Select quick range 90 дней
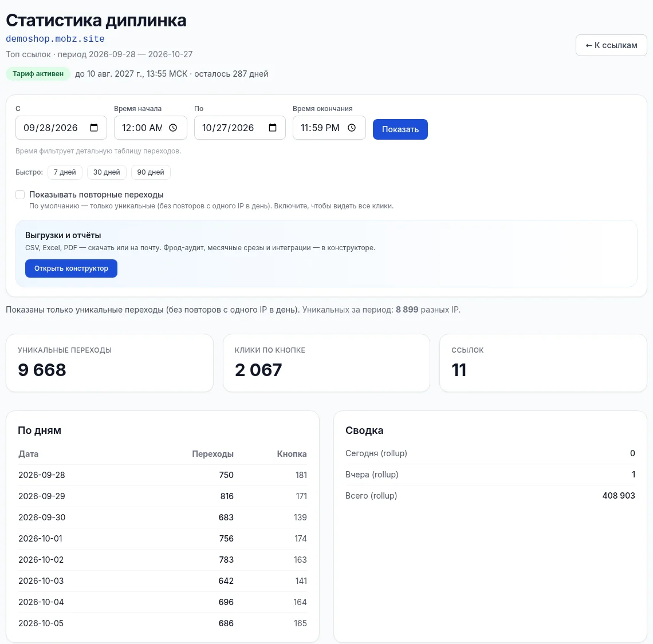Screen dimensions: 653x644 click(151, 172)
